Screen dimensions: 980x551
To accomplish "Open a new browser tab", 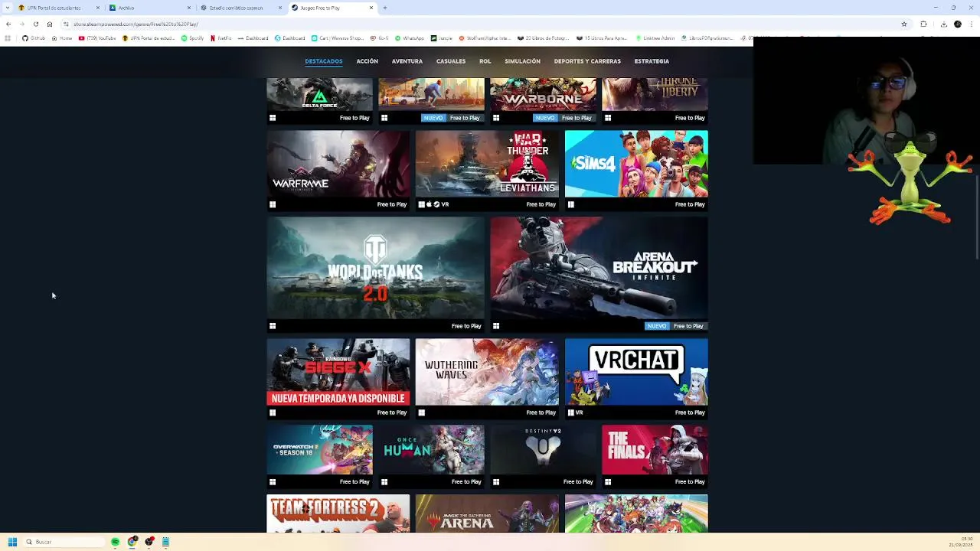I will (384, 8).
